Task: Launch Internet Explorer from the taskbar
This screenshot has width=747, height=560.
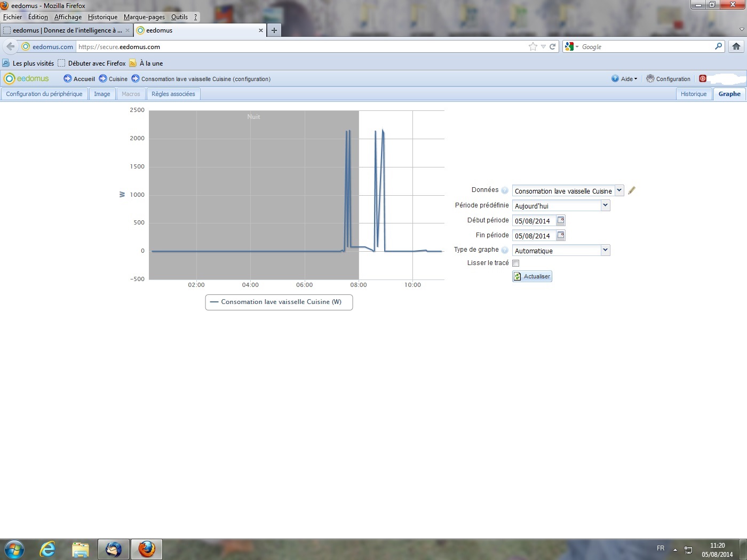Action: [x=47, y=549]
